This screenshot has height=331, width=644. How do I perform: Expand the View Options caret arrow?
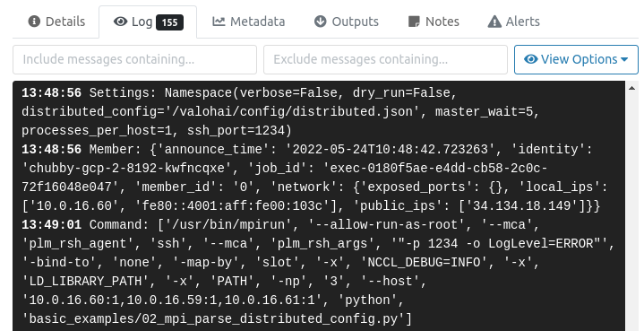(x=624, y=59)
